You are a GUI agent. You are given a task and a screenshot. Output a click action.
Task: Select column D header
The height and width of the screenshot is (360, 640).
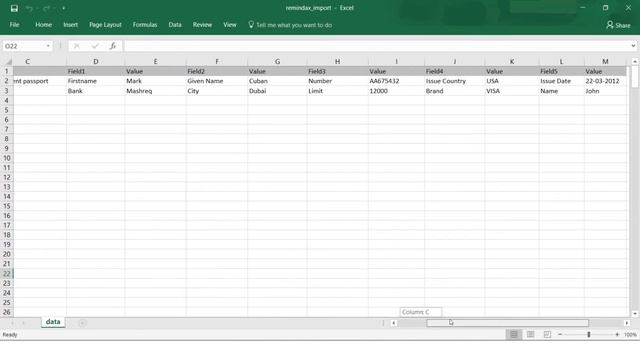coord(96,62)
